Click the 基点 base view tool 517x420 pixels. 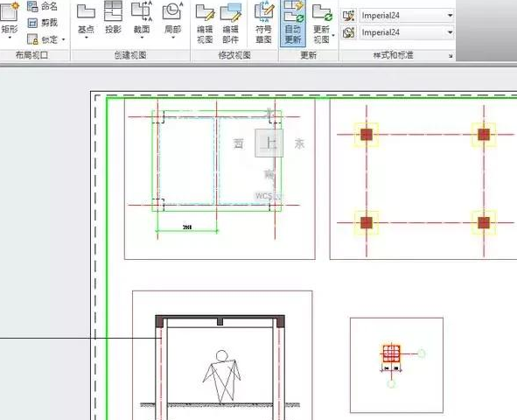click(x=86, y=18)
